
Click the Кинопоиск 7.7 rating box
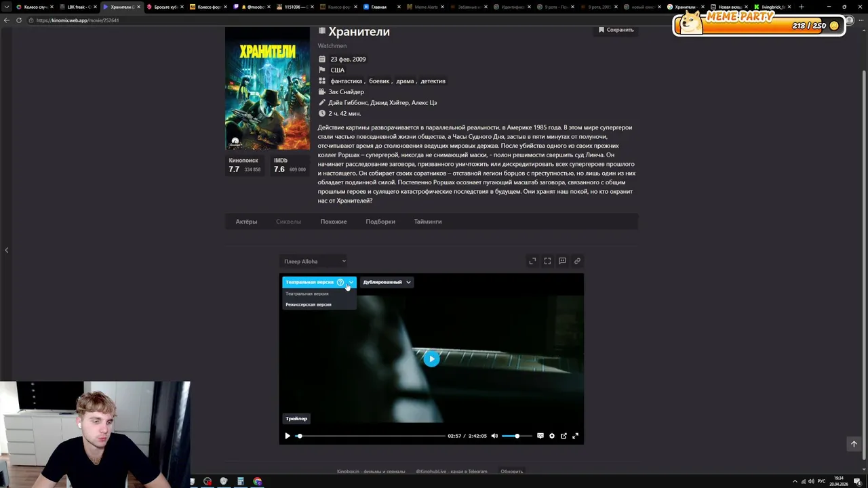[x=245, y=165]
